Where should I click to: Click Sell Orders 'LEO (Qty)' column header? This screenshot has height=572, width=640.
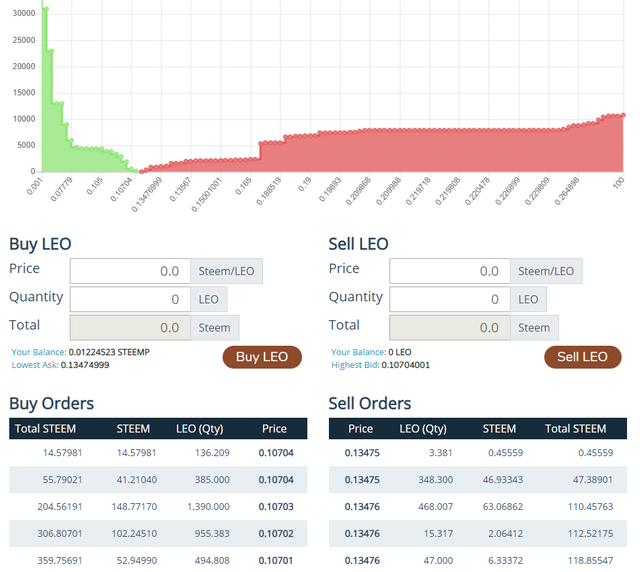tap(423, 429)
